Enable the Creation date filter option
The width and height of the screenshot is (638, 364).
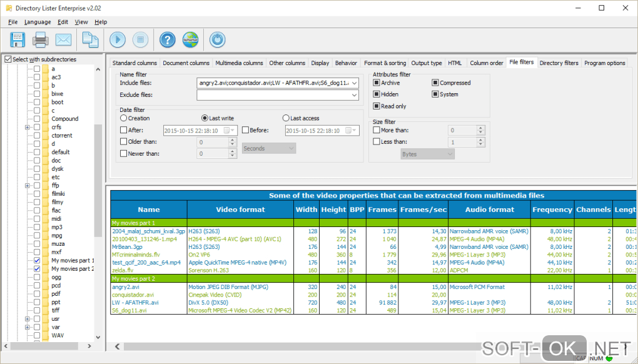tap(123, 118)
